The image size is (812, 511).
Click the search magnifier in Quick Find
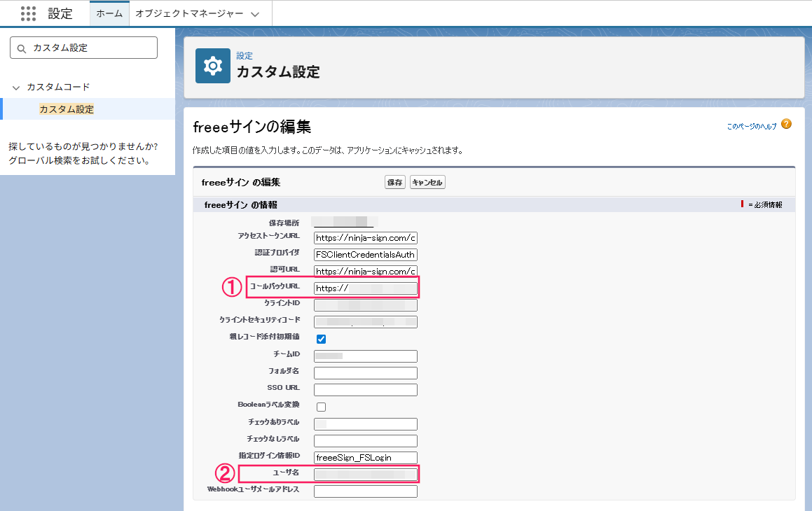click(21, 48)
